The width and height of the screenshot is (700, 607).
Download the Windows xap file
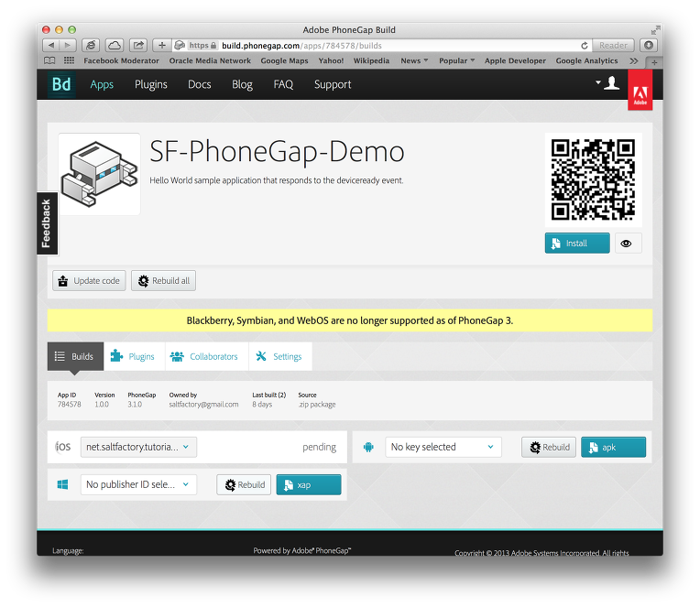coord(309,484)
